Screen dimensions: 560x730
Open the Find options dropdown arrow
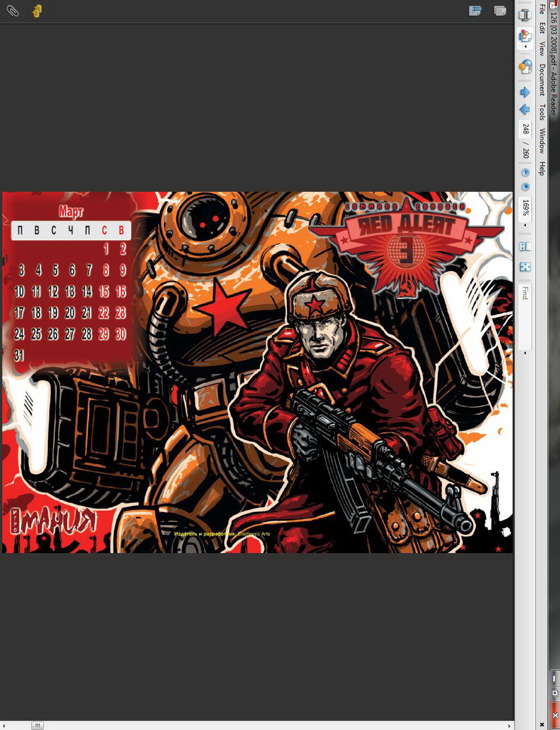525,353
